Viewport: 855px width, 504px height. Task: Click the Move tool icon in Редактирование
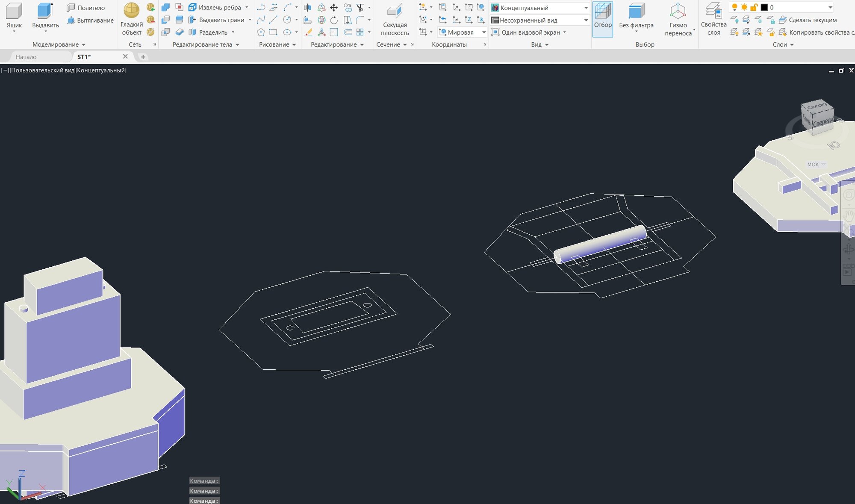334,8
